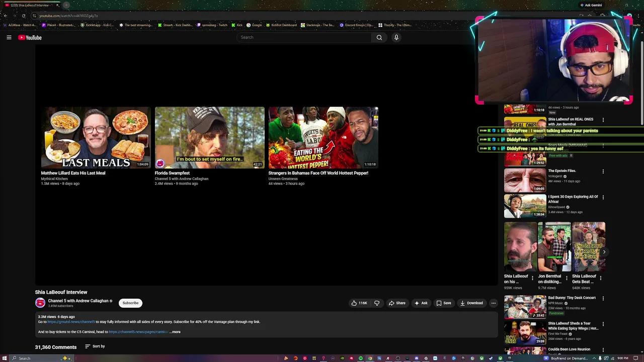Show next Shorts with the arrow
The image size is (644, 362).
coord(604,252)
